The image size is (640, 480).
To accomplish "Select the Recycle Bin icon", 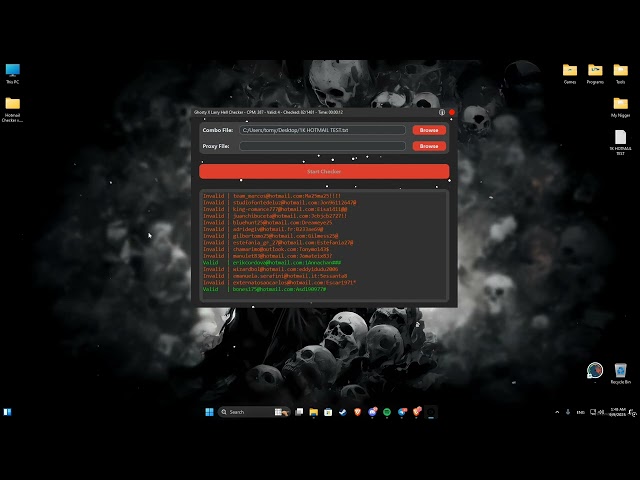I will coord(620,373).
